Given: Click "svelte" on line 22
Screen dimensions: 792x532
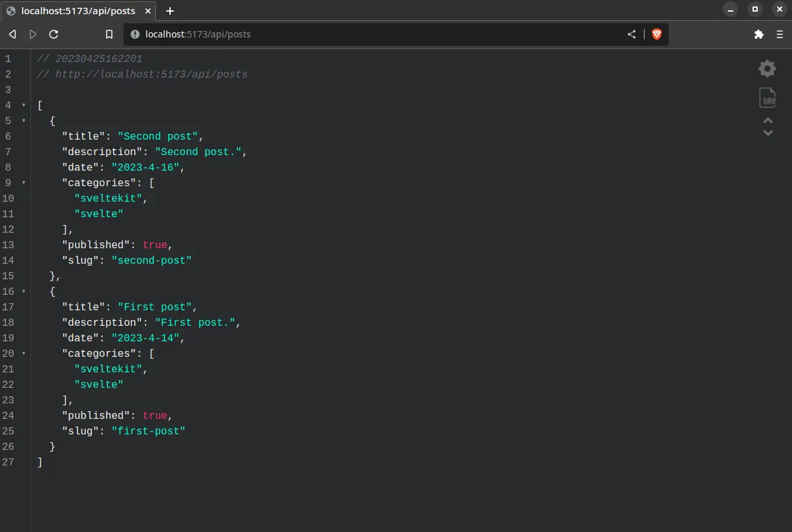Looking at the screenshot, I should tap(99, 385).
